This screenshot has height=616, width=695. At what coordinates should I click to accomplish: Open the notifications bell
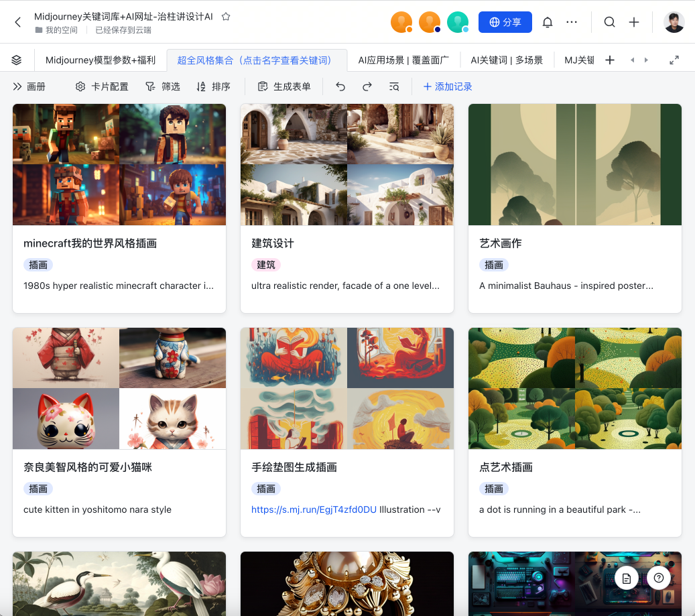pos(548,22)
